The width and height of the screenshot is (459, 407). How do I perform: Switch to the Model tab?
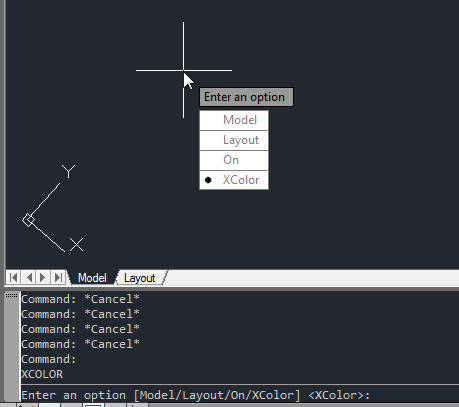click(92, 278)
